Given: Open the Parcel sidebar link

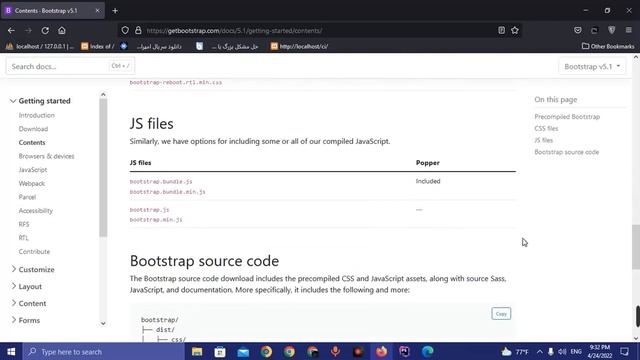Looking at the screenshot, I should tap(27, 197).
